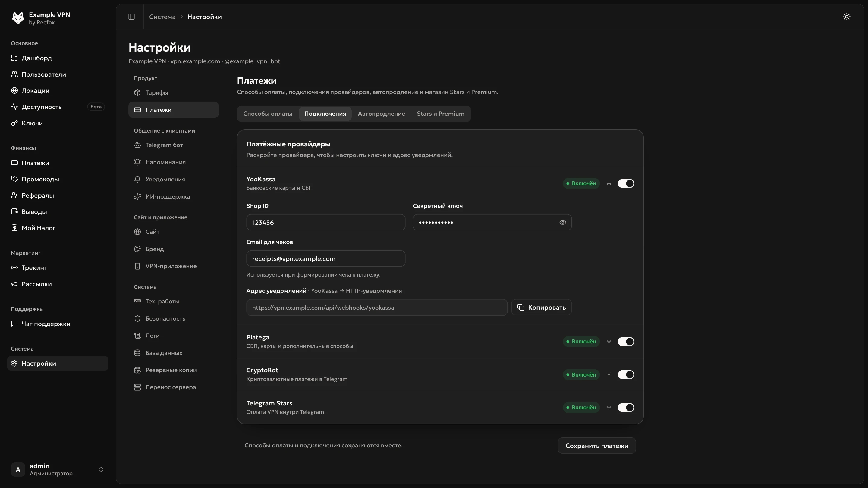Open Перенос сервера settings

point(174,387)
